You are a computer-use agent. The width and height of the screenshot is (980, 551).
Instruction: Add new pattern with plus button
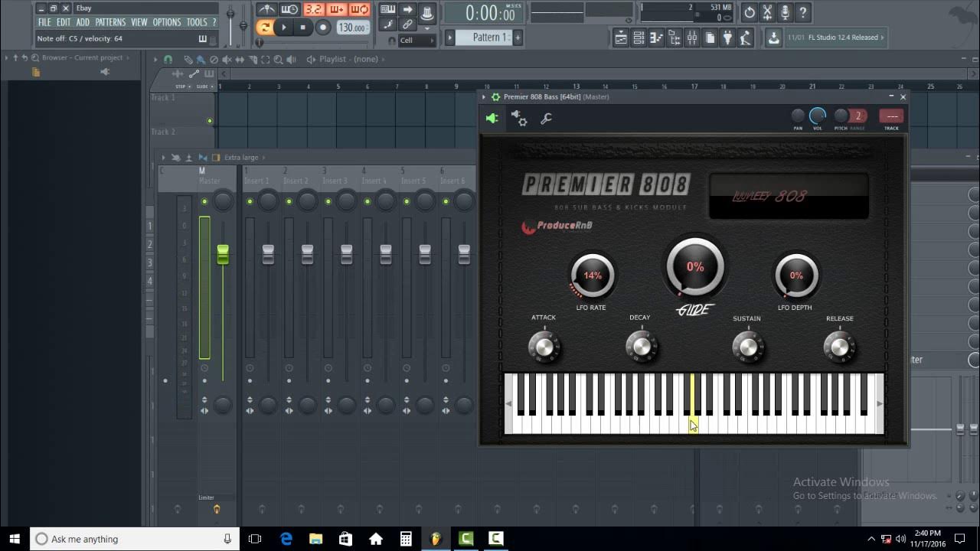(x=518, y=37)
